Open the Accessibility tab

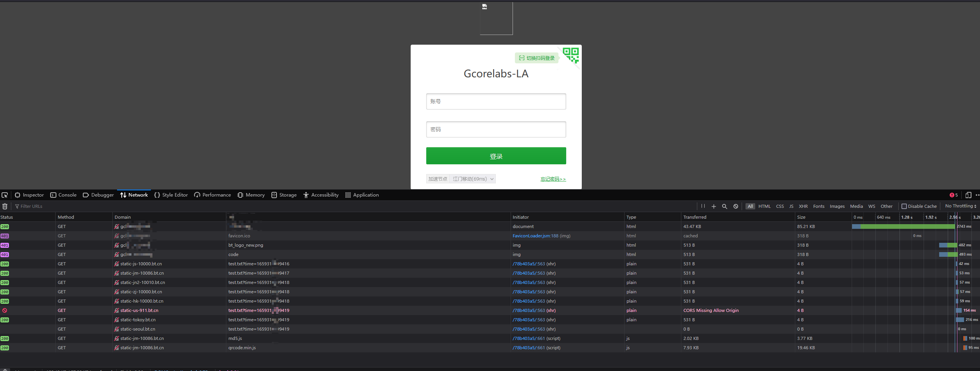pyautogui.click(x=321, y=195)
